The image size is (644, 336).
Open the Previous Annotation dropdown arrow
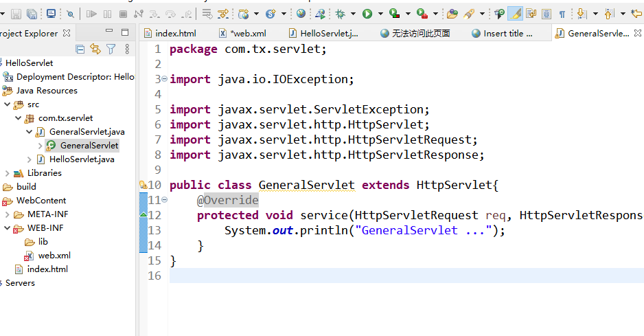[623, 14]
